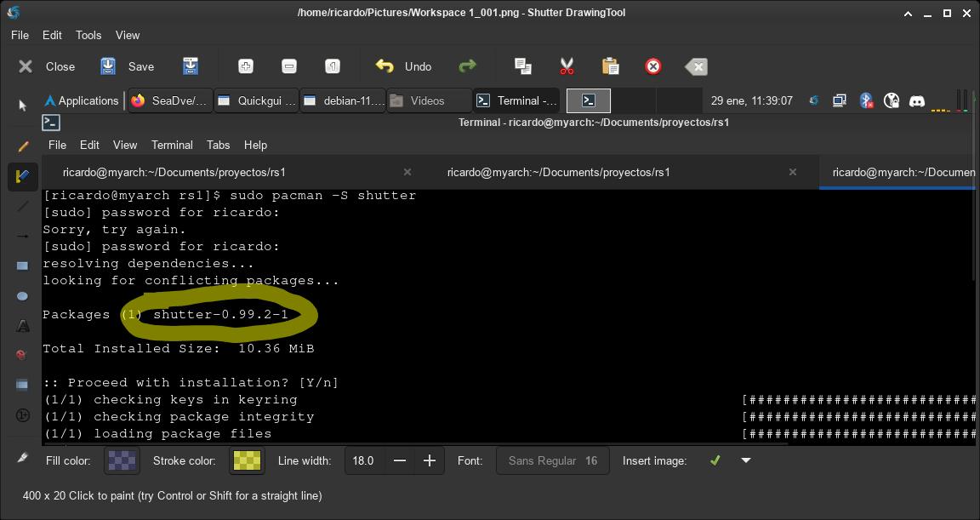Select the Highlighter tool
The height and width of the screenshot is (520, 980).
[x=23, y=176]
